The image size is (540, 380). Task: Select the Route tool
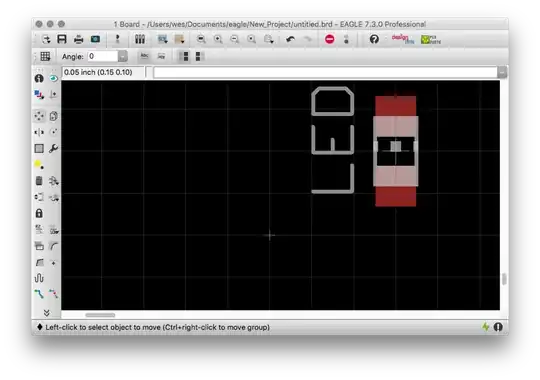39,294
